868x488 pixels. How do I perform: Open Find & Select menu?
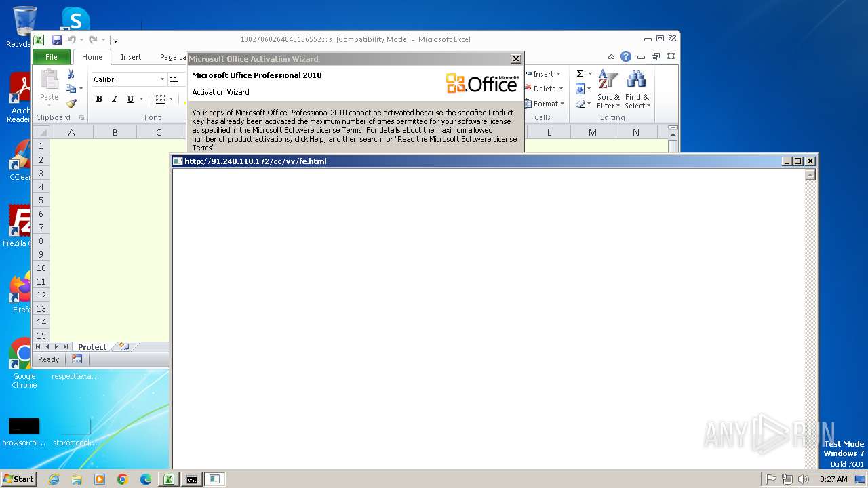click(637, 89)
